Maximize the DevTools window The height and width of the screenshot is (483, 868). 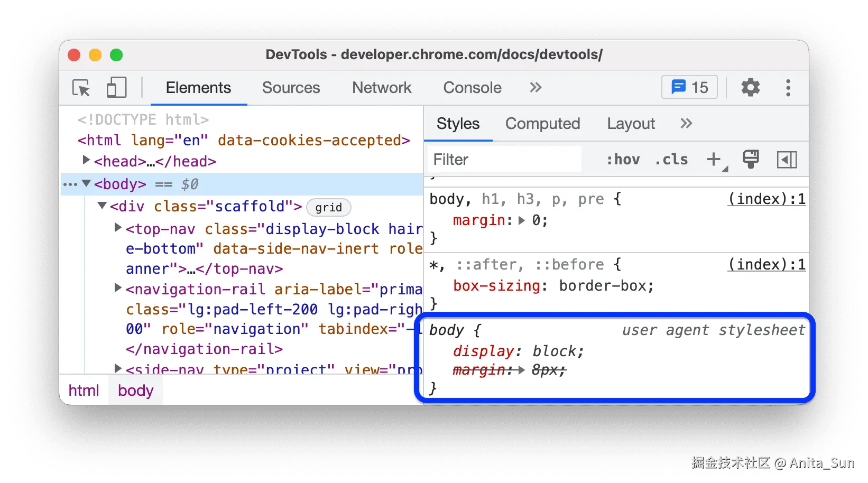[116, 55]
